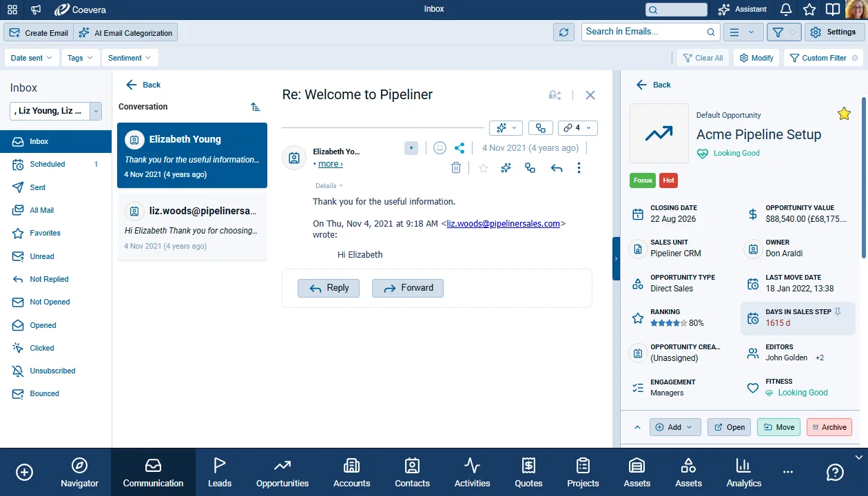Open the notifications bell
Viewport: 868px width, 496px height.
point(786,10)
